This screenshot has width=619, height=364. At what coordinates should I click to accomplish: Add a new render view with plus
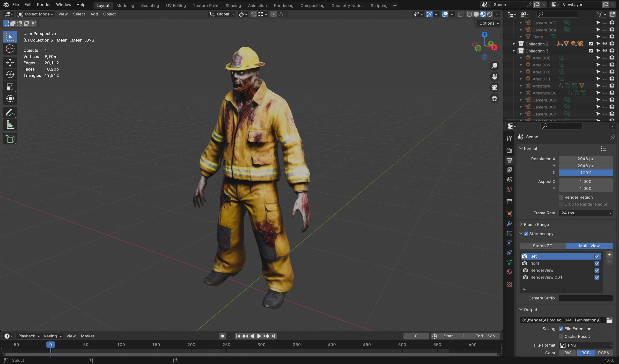click(x=609, y=255)
